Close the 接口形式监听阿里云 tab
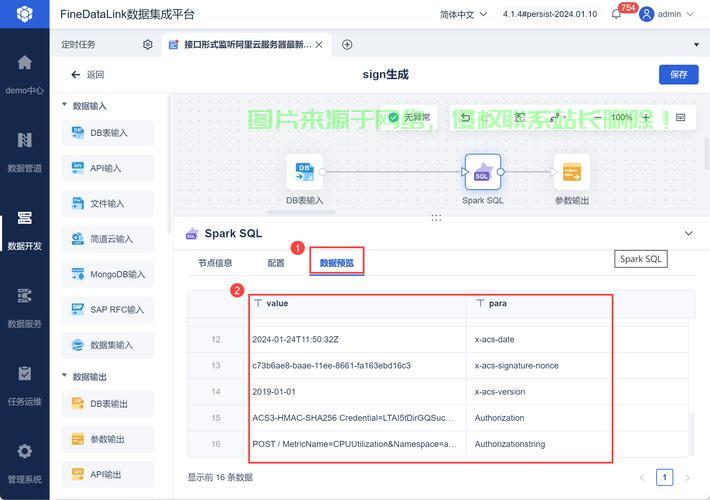Image resolution: width=710 pixels, height=500 pixels. tap(319, 44)
